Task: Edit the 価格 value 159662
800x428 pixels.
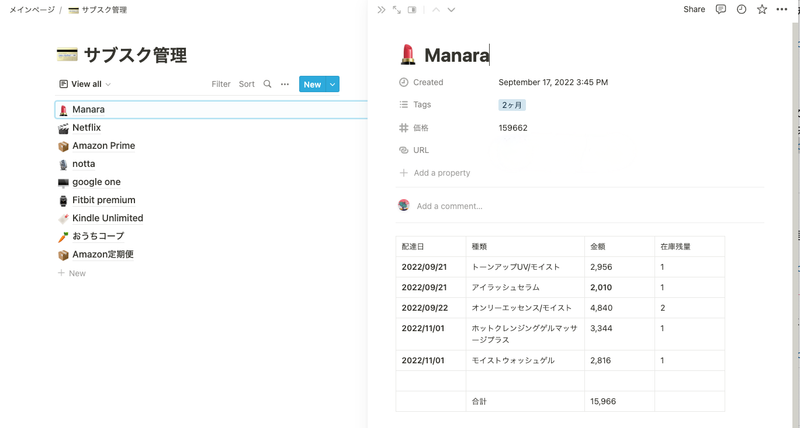Action: pyautogui.click(x=513, y=128)
